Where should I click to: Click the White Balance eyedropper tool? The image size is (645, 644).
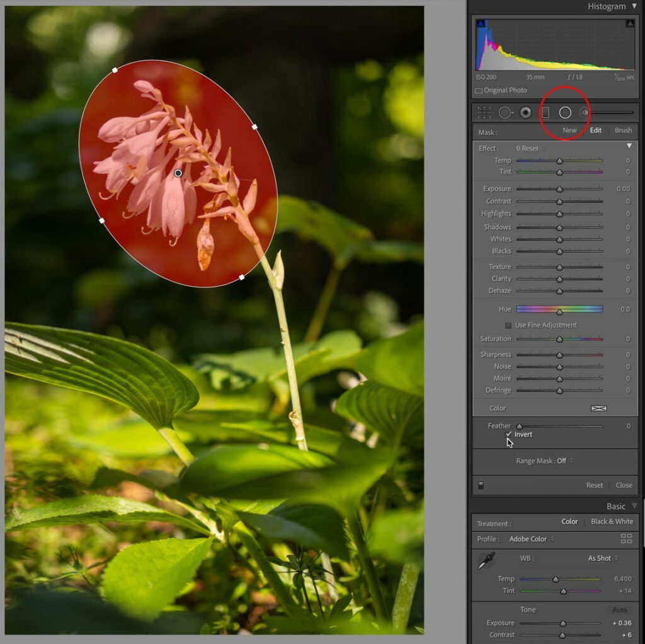pyautogui.click(x=486, y=560)
